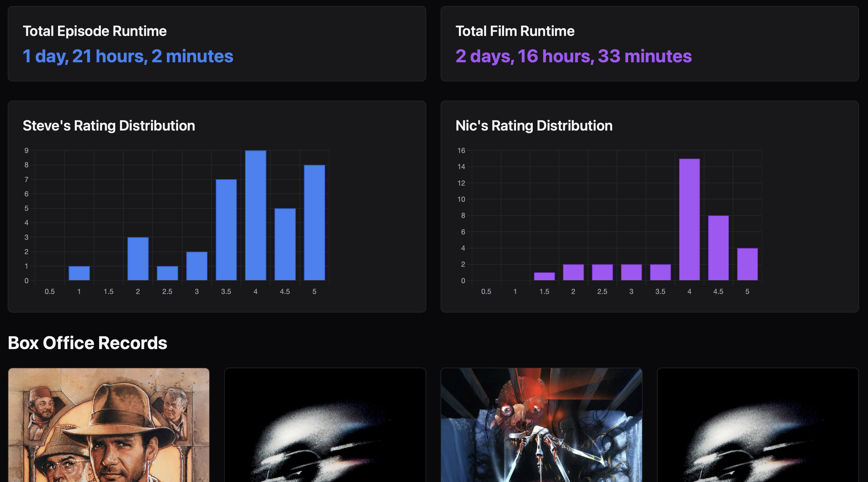Image resolution: width=868 pixels, height=482 pixels.
Task: Click the fourth box office poster card
Action: click(x=758, y=425)
